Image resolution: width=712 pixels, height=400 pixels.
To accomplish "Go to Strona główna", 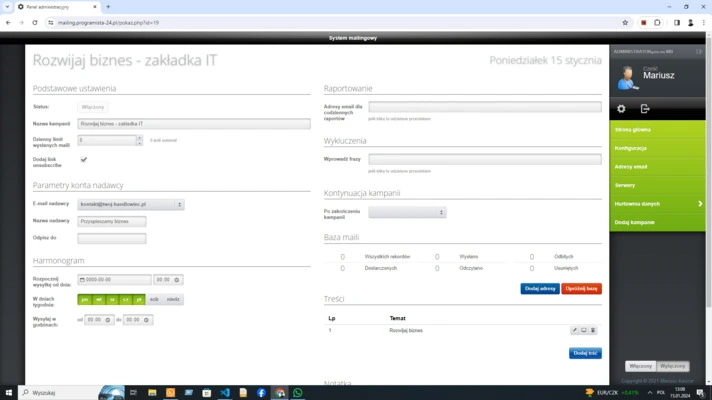I will point(658,130).
